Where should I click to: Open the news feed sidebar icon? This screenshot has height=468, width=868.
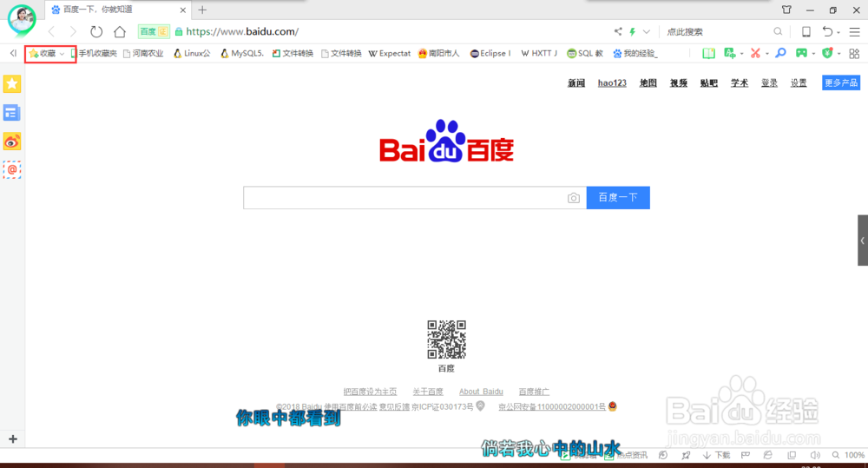click(x=11, y=113)
